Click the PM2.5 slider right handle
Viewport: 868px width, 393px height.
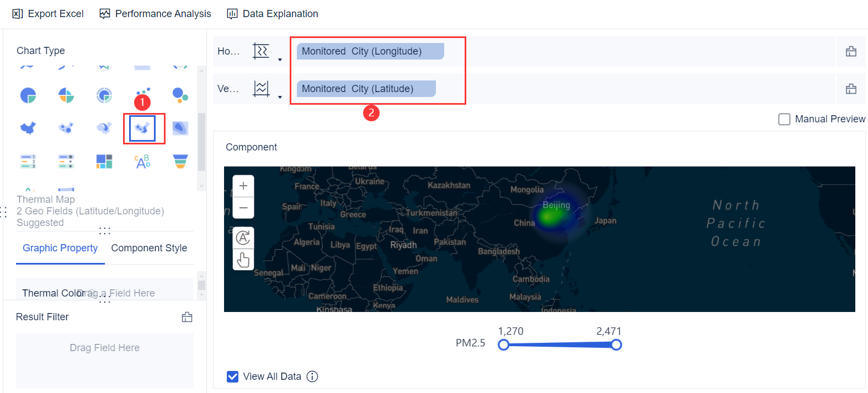(x=616, y=345)
